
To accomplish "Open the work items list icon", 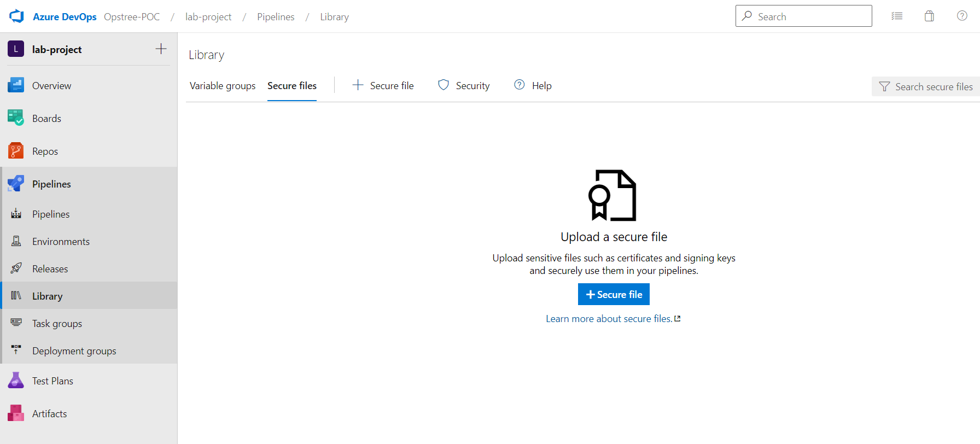I will click(x=897, y=16).
